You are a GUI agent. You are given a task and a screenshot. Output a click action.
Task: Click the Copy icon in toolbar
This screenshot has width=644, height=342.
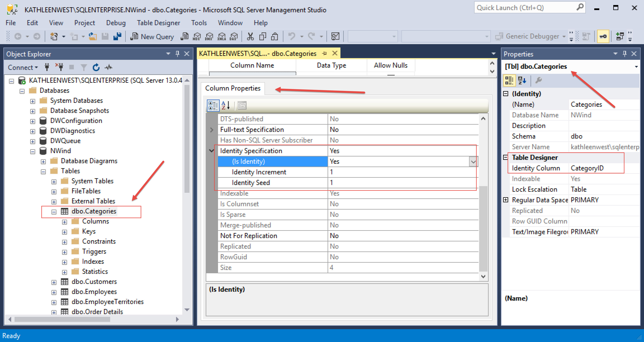click(x=263, y=37)
